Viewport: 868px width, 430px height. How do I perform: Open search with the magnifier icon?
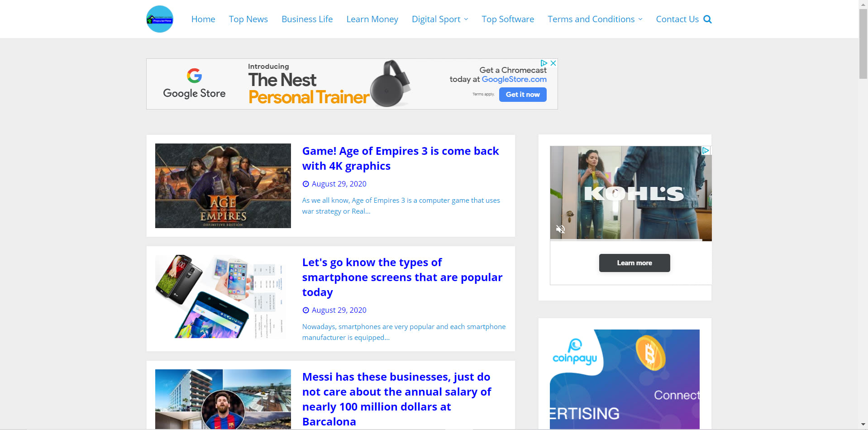click(x=708, y=19)
